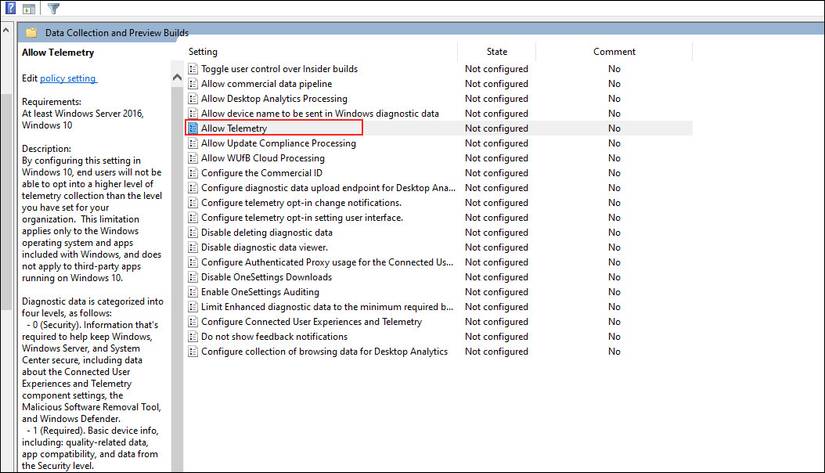Image resolution: width=825 pixels, height=473 pixels.
Task: Click the description pane scroll up arrow
Action: click(177, 77)
